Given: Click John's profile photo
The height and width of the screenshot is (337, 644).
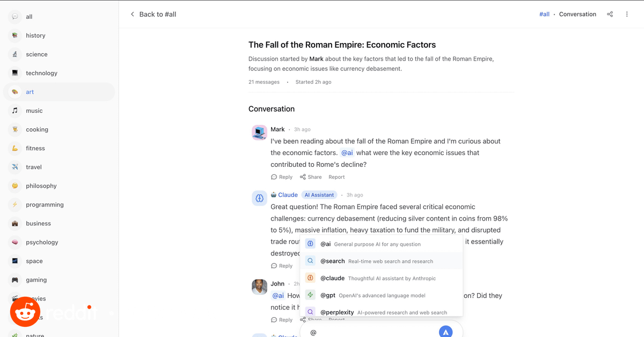Looking at the screenshot, I should [260, 287].
